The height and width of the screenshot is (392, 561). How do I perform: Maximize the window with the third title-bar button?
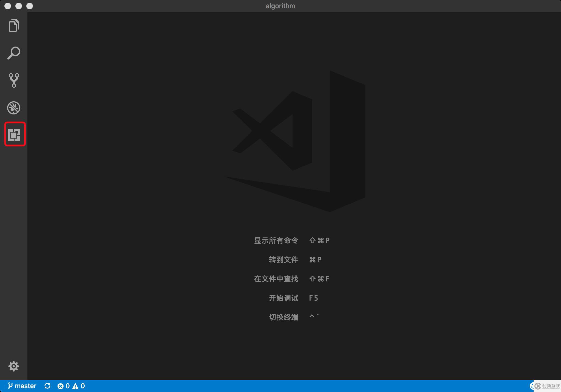(x=30, y=6)
